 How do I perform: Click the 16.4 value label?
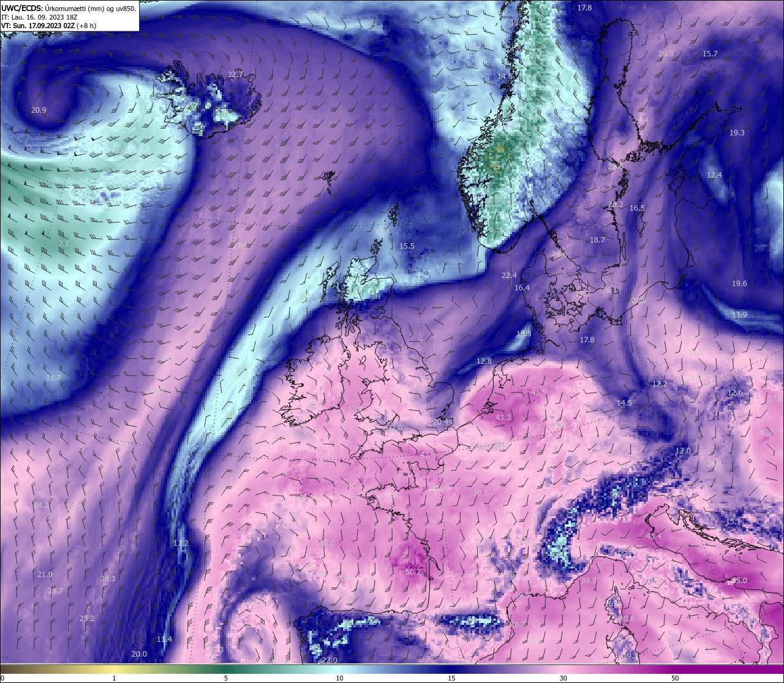pos(522,288)
